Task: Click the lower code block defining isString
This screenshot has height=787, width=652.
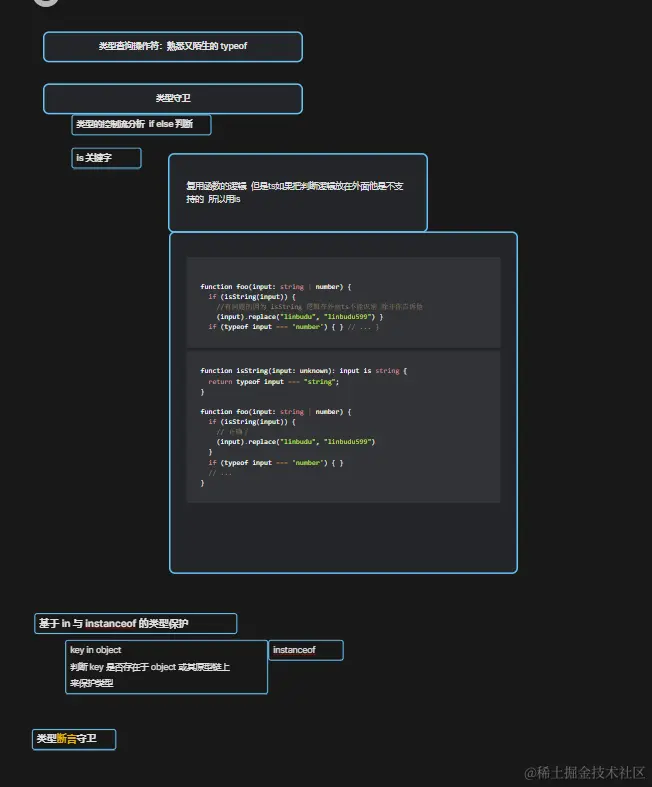Action: coord(343,427)
